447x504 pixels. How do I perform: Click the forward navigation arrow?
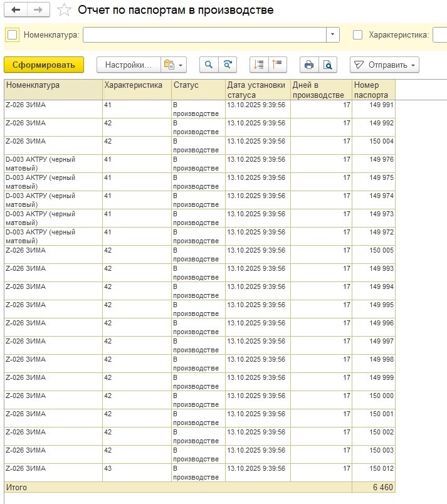coord(38,10)
